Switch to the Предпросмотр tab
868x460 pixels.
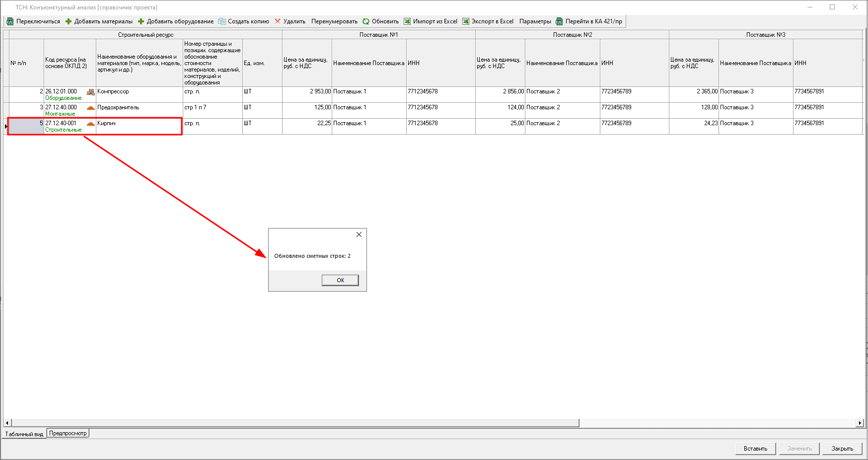68,433
